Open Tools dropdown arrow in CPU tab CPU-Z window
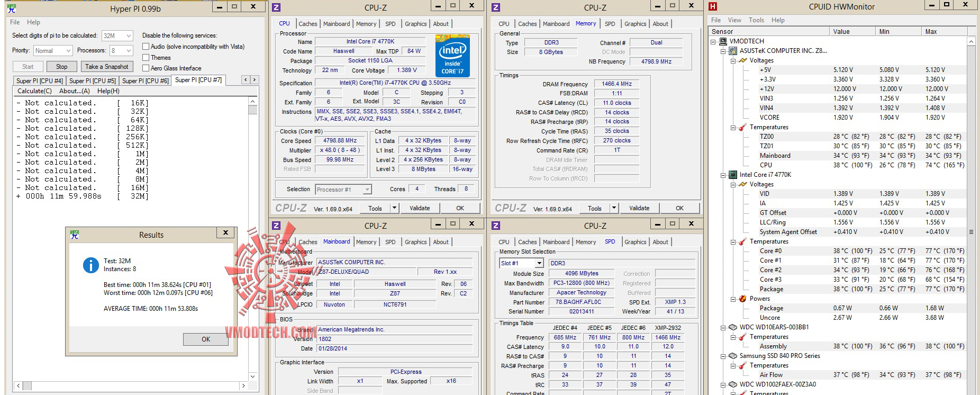Screen dimensions: 980x395 coord(394,208)
